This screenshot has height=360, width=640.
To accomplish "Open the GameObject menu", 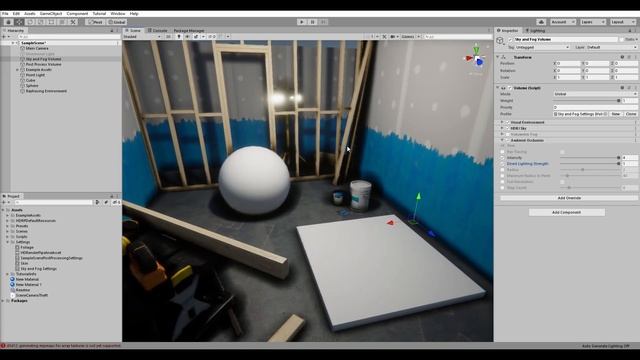I will click(x=51, y=13).
